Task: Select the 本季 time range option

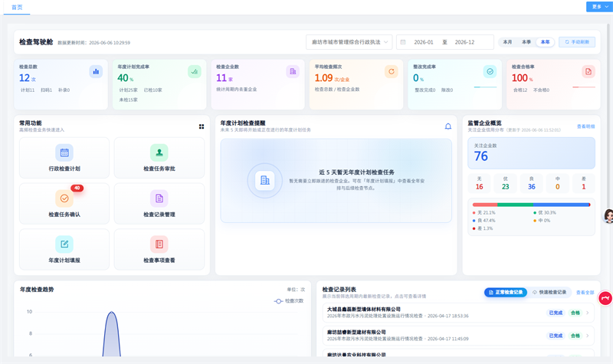Action: click(526, 42)
